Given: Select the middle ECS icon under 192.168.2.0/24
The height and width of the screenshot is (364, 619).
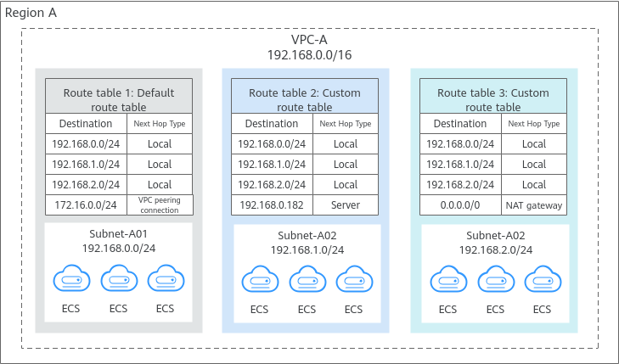Looking at the screenshot, I should [495, 279].
